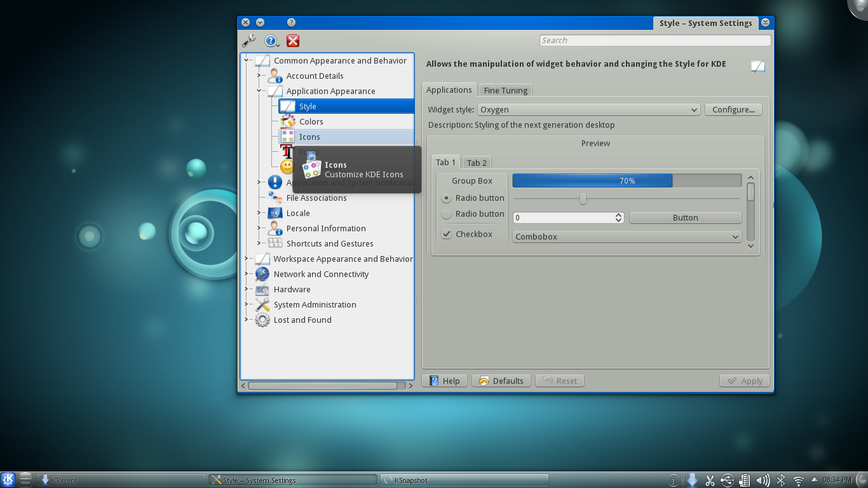The image size is (868, 488).
Task: Click the blue exclamation Notifications icon
Action: [275, 182]
